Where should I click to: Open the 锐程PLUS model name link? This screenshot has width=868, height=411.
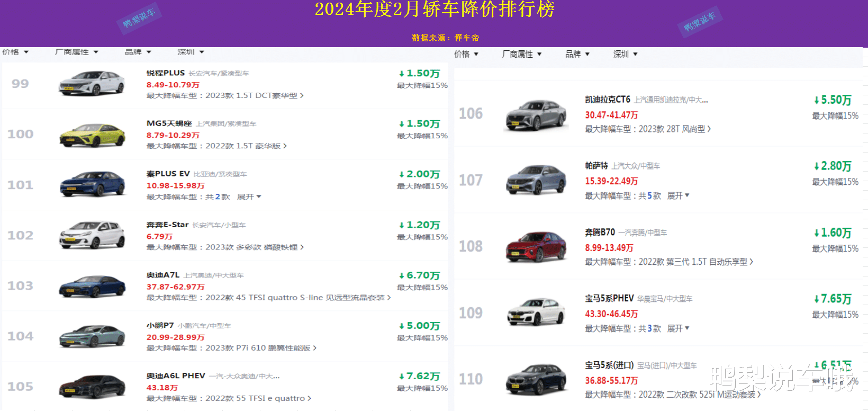[166, 73]
